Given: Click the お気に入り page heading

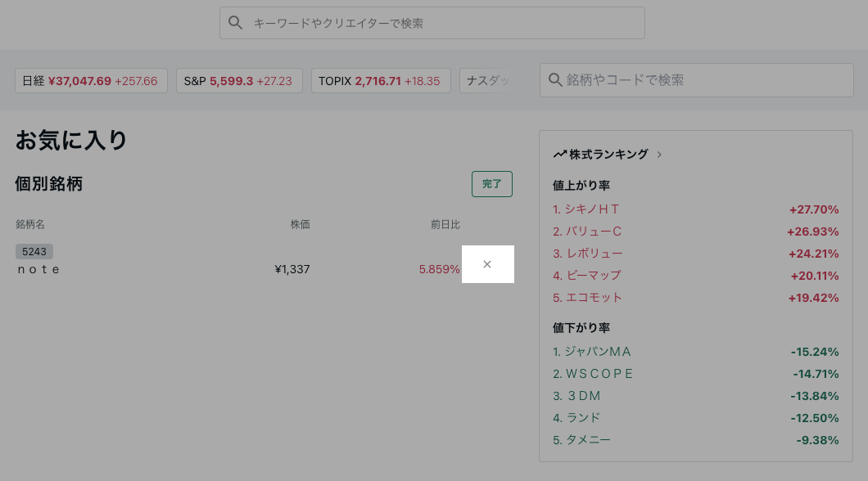Looking at the screenshot, I should point(71,140).
